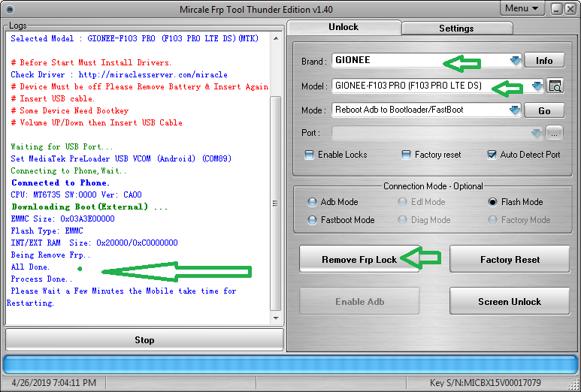Tick the Factory reset checkbox
The width and height of the screenshot is (581, 392).
pos(406,155)
